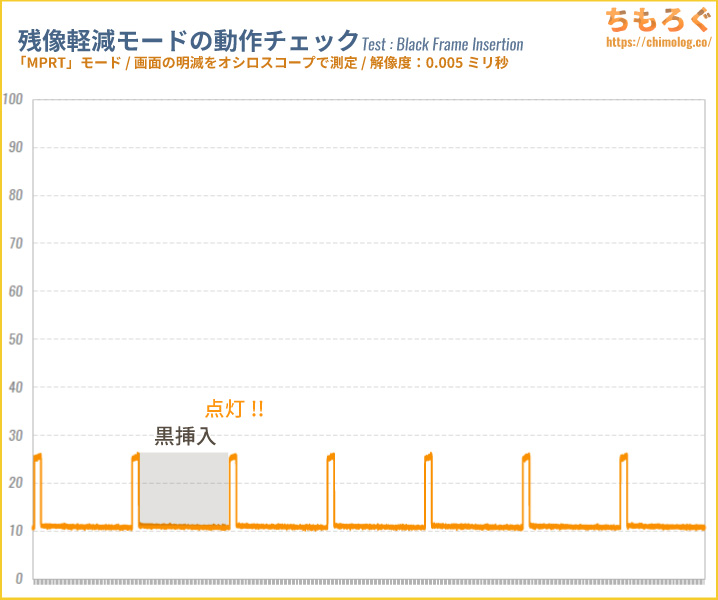This screenshot has width=718, height=600.
Task: Click the 50 y-axis label
Action: (16, 339)
